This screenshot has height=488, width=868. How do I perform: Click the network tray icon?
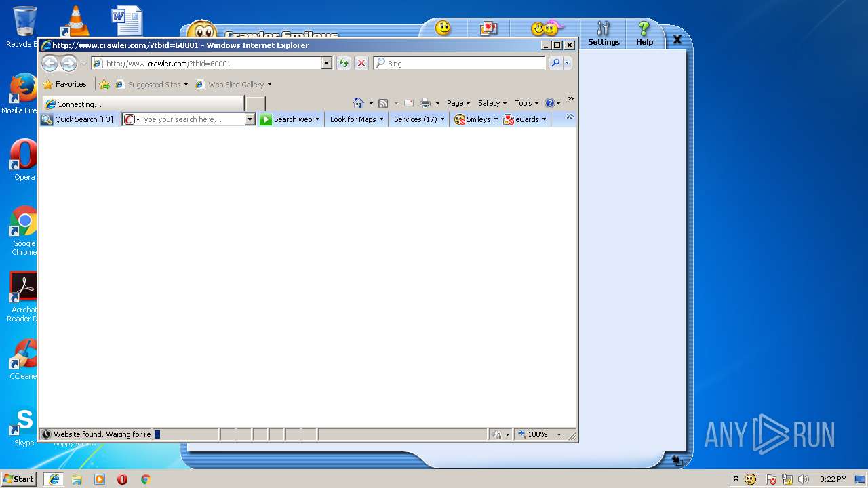tap(787, 479)
